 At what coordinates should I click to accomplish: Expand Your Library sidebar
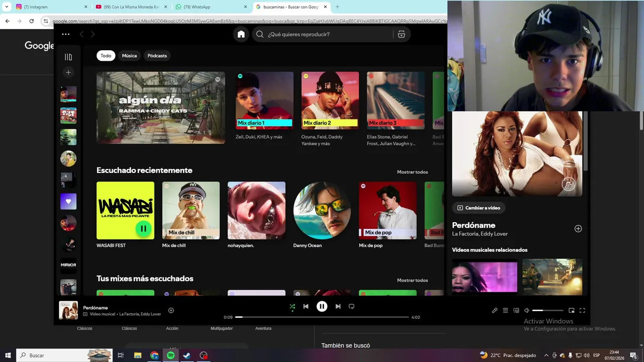click(68, 57)
